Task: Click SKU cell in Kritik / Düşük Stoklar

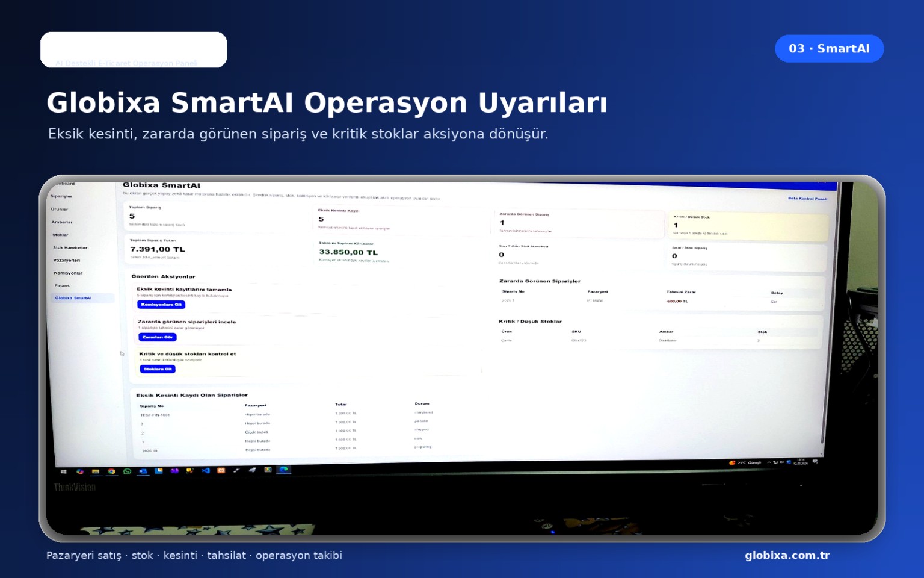Action: click(x=579, y=340)
